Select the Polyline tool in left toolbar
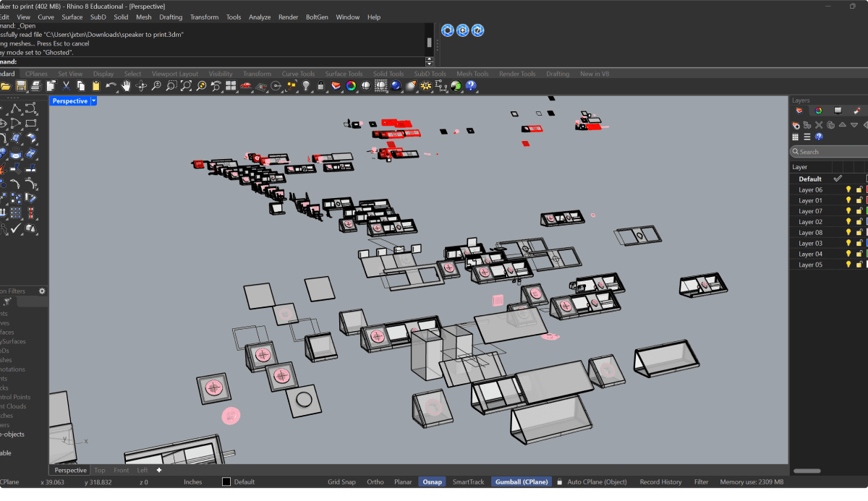868x501 pixels. (x=16, y=109)
